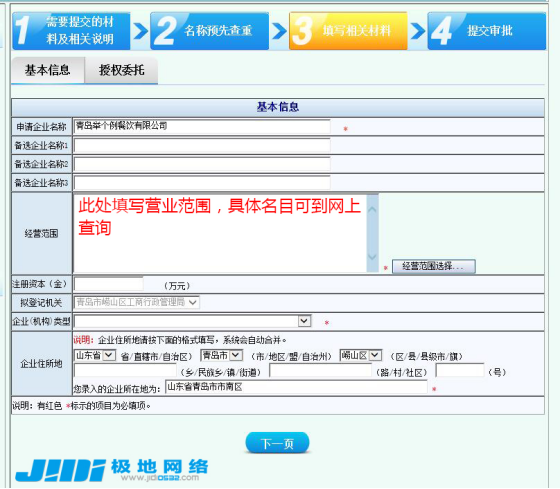Go to step 2 名称预先查重

[x=210, y=31]
